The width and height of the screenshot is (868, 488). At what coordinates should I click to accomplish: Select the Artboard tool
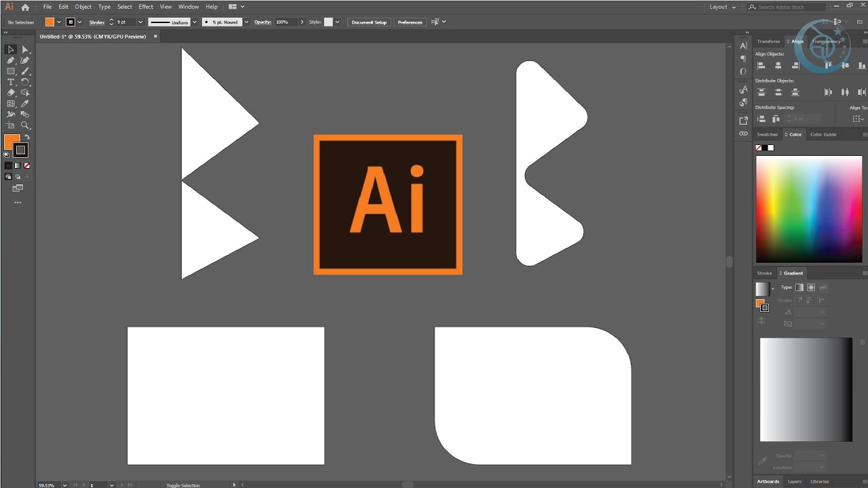tap(11, 125)
